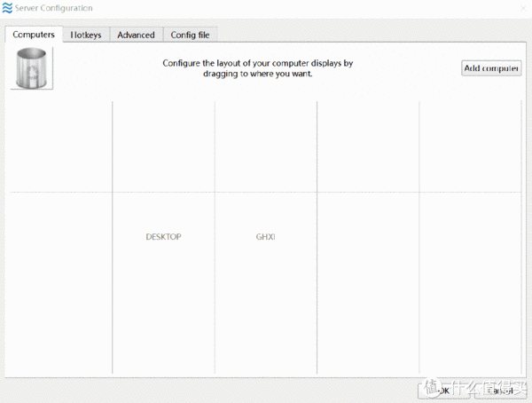Click the trash can icon
The width and height of the screenshot is (532, 403).
point(32,67)
